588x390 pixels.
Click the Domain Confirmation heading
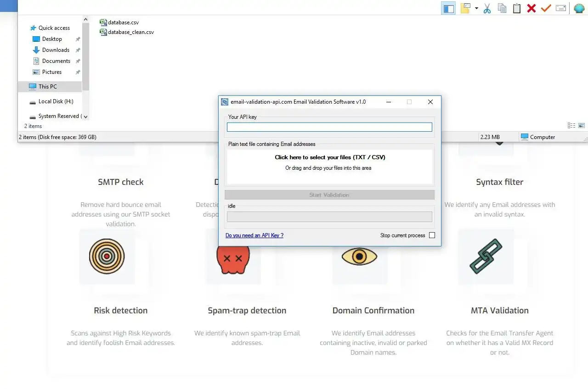point(373,311)
